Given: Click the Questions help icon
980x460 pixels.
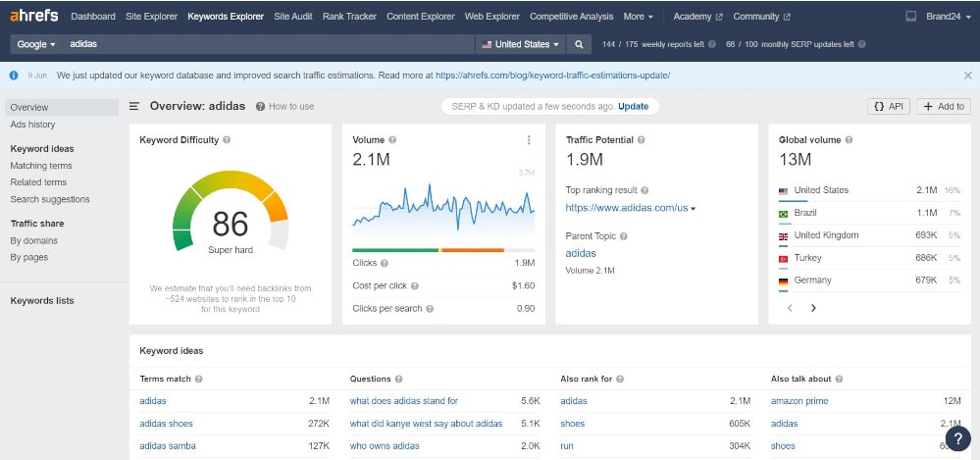Looking at the screenshot, I should (x=398, y=379).
